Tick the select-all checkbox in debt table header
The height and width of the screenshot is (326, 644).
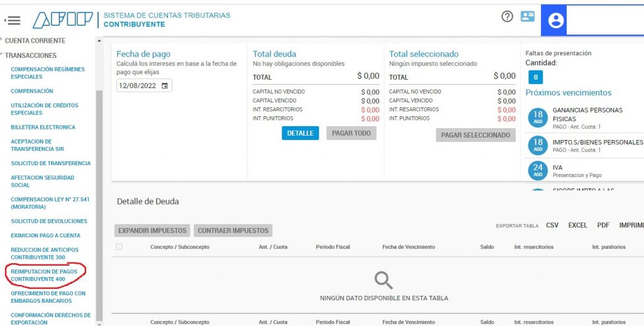(119, 246)
